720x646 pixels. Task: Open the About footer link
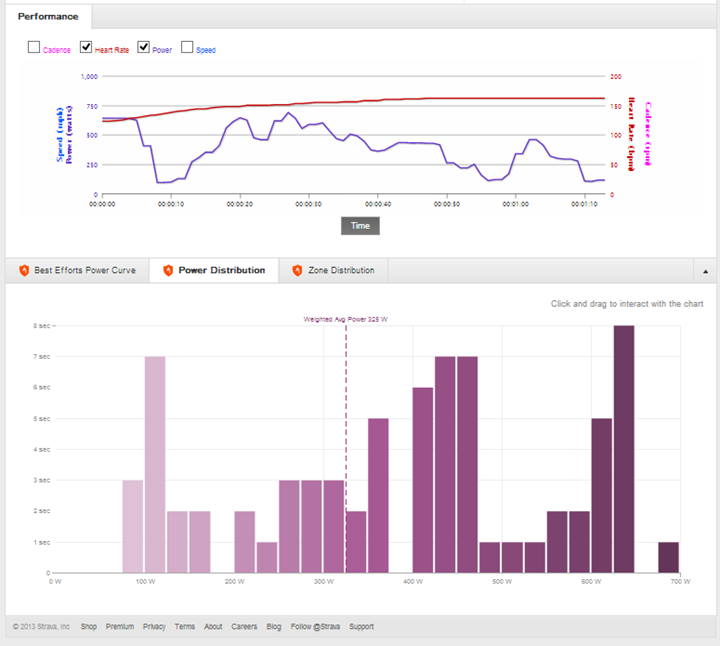213,627
